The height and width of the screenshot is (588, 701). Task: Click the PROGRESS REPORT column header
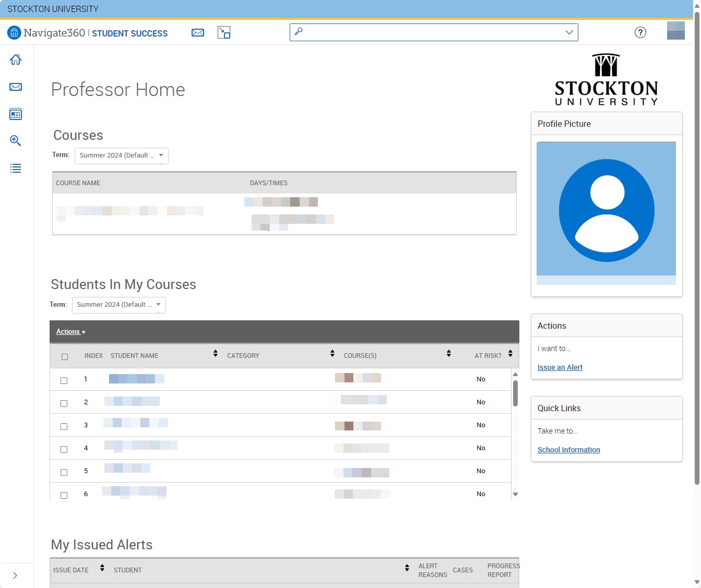[503, 570]
